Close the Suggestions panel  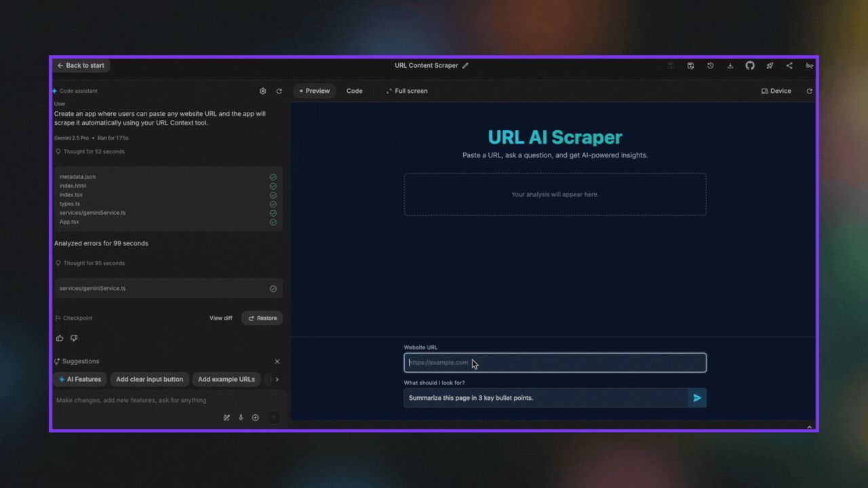(x=277, y=361)
